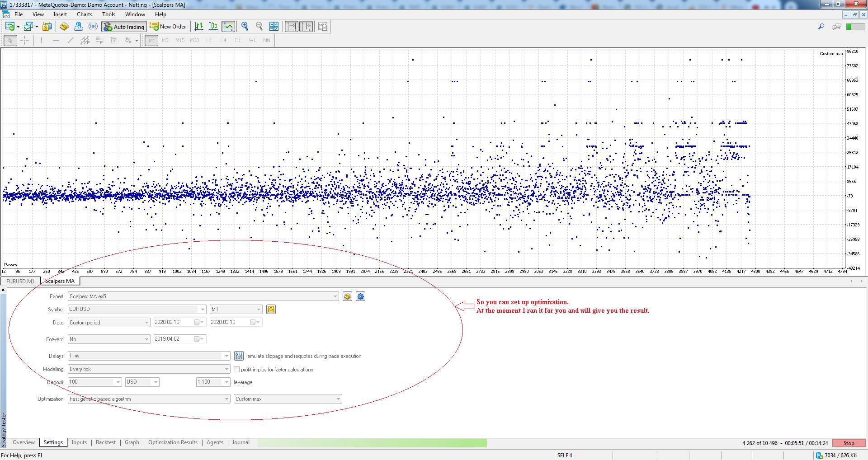
Task: Switch to Optimization Results tab
Action: [x=173, y=442]
